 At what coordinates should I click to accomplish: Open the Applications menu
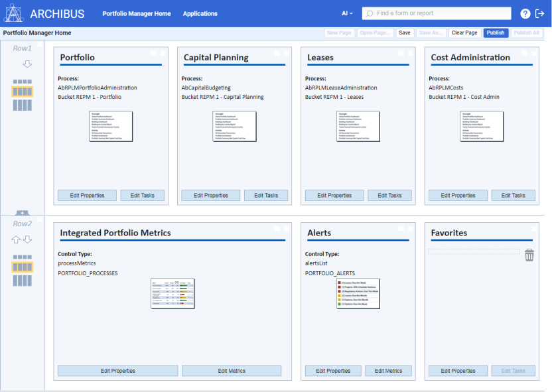coord(200,13)
